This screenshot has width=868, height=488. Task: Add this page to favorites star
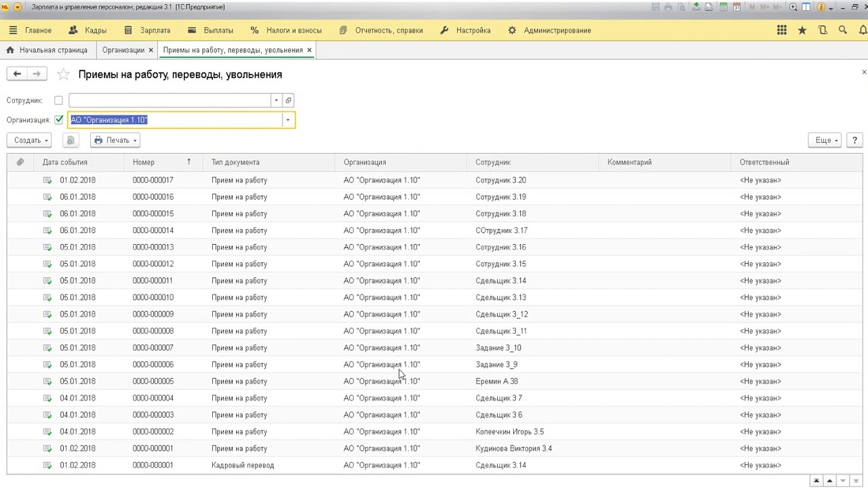(x=63, y=75)
